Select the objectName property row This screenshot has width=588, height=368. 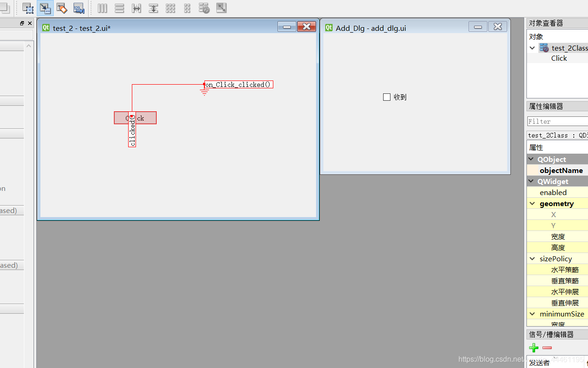click(557, 170)
